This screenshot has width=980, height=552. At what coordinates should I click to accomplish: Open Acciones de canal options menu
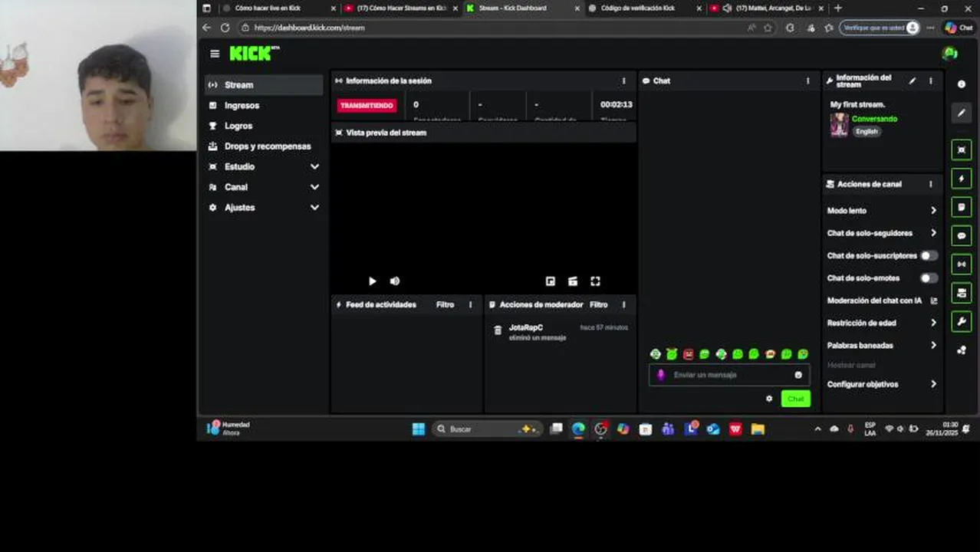click(x=931, y=184)
